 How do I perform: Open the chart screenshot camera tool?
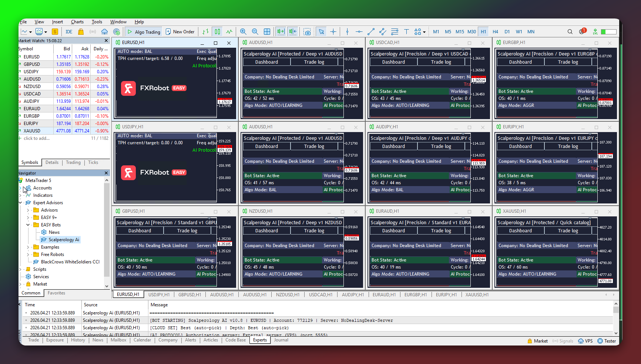[x=307, y=32]
